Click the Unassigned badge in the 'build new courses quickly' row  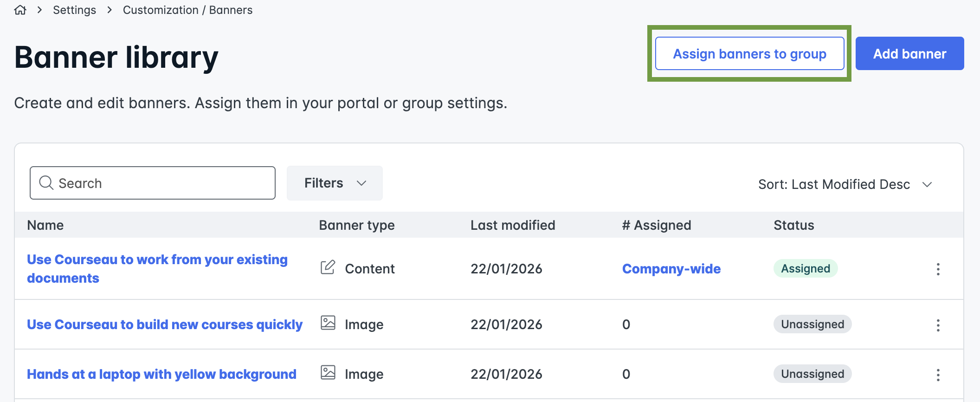[x=812, y=324]
